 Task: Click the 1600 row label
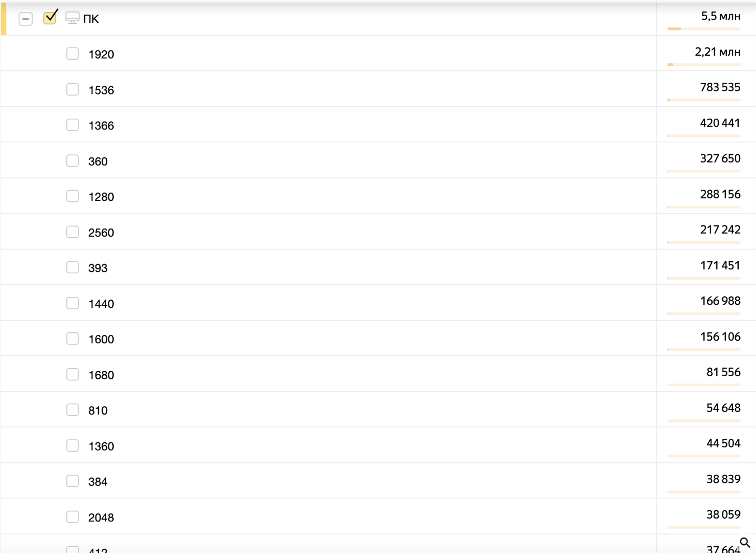pos(101,339)
